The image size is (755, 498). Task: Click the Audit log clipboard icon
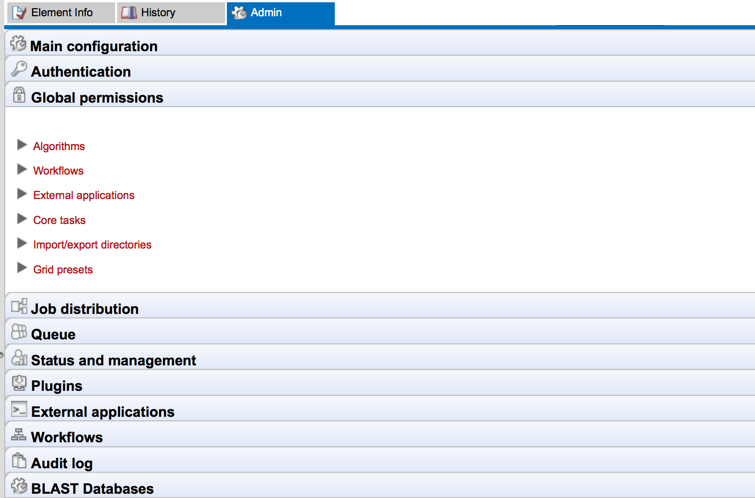click(x=19, y=460)
